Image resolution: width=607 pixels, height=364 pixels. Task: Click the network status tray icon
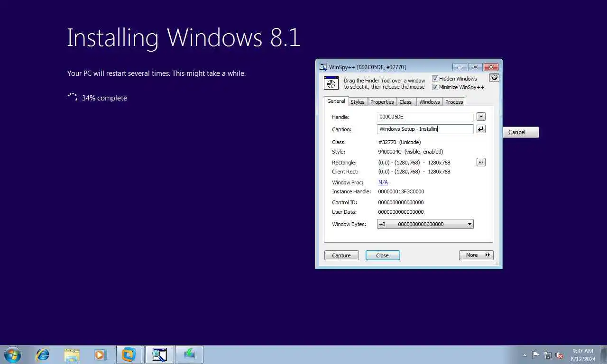tap(548, 355)
